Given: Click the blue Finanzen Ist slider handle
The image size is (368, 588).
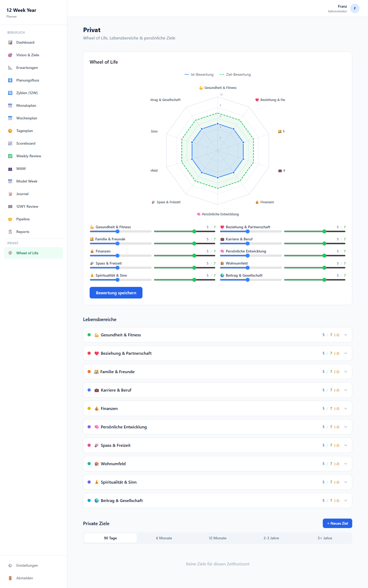Looking at the screenshot, I should coord(117,256).
